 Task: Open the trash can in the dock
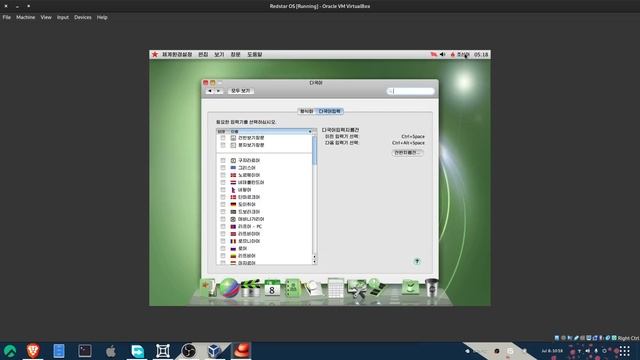coord(431,287)
